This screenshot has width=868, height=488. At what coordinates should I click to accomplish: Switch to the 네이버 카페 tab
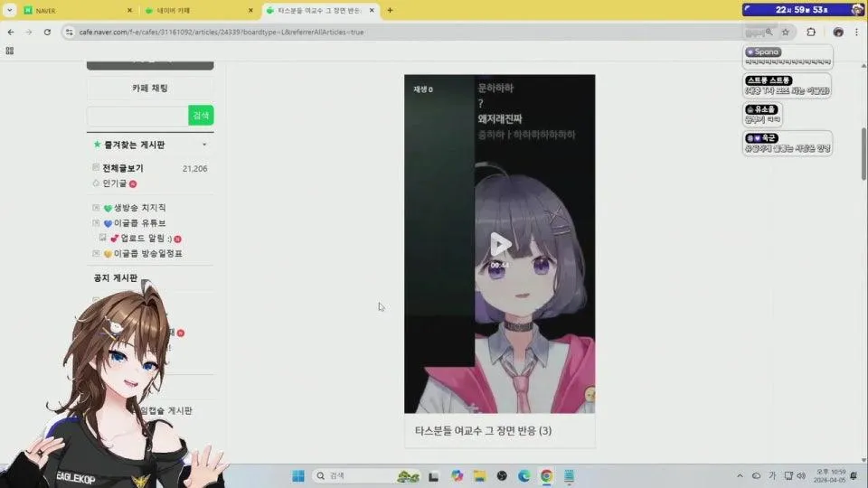[x=198, y=11]
